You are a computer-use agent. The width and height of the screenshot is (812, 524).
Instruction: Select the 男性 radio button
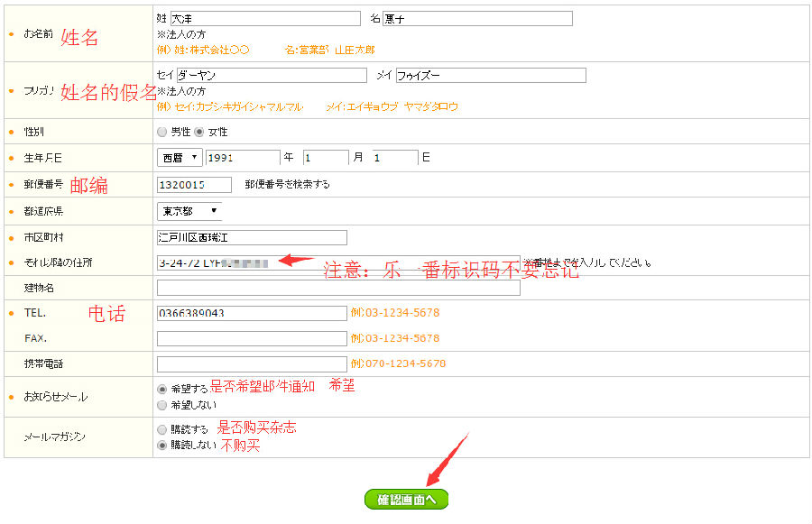point(162,132)
